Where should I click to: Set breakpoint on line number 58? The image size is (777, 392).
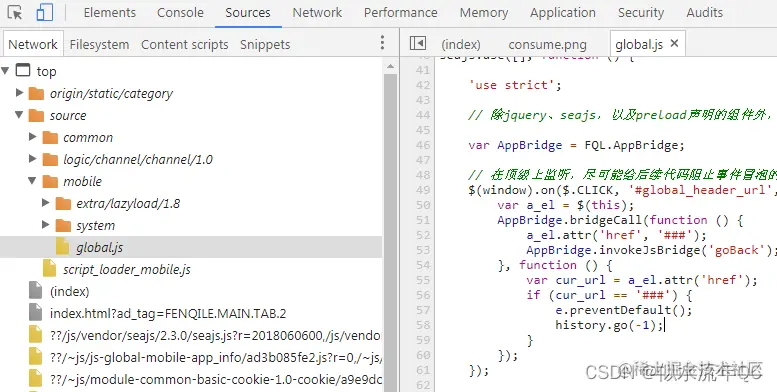(423, 325)
